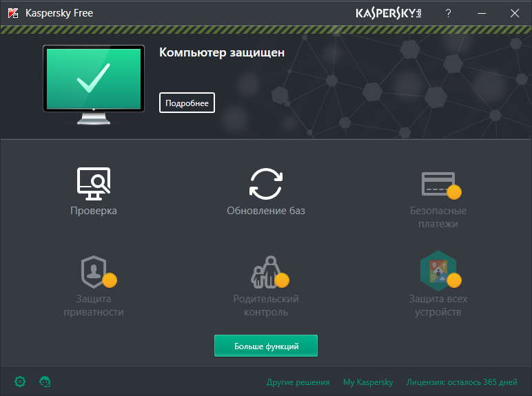This screenshot has height=396, width=532.
Task: Open the help question mark icon
Action: point(448,13)
